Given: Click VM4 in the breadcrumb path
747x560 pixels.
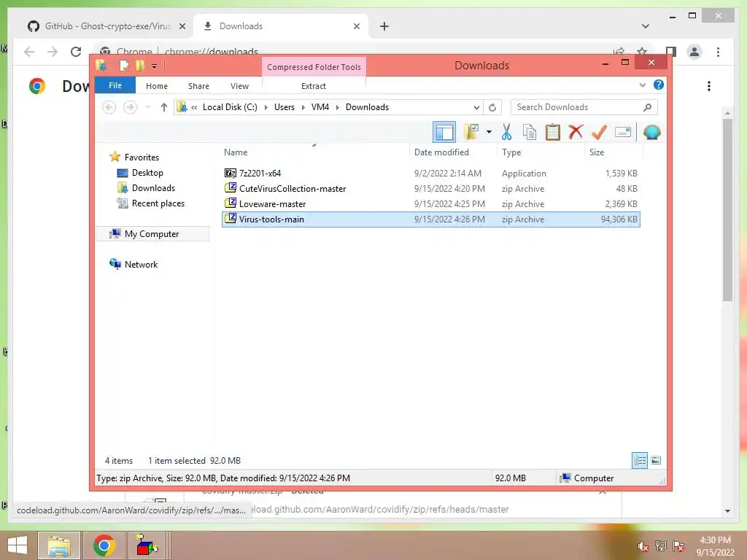Looking at the screenshot, I should [x=320, y=107].
